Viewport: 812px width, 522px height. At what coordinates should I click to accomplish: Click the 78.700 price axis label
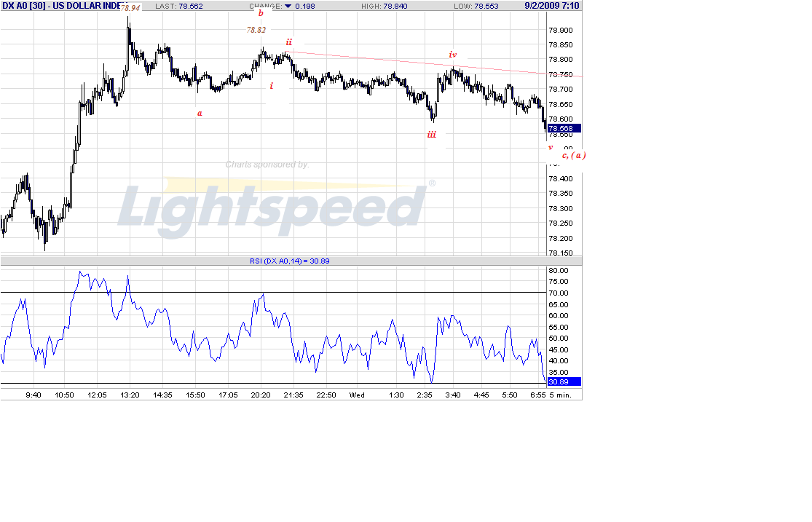[x=560, y=90]
